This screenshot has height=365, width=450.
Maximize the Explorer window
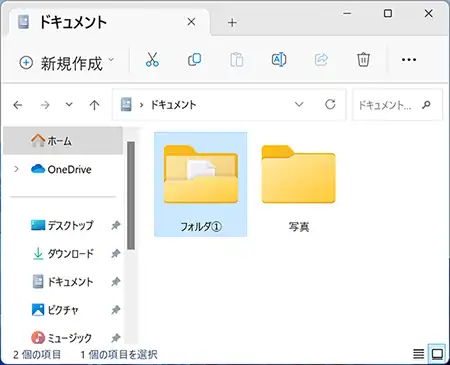(388, 14)
